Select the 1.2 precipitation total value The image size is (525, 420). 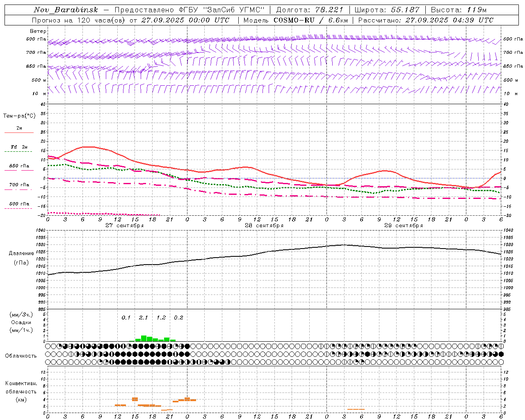(x=161, y=317)
